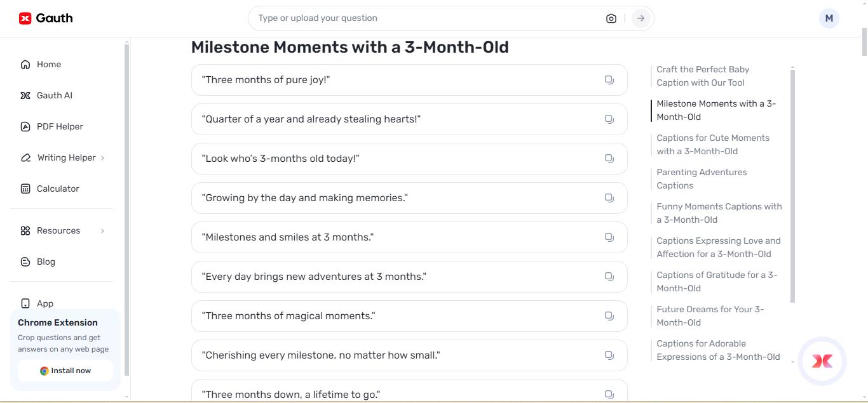Open "Parenting Adventures Captions" in the table of contents
This screenshot has height=403, width=868.
[x=702, y=178]
